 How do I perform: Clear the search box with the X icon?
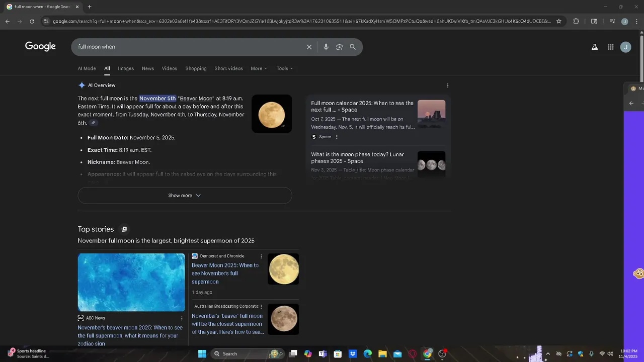tap(309, 47)
